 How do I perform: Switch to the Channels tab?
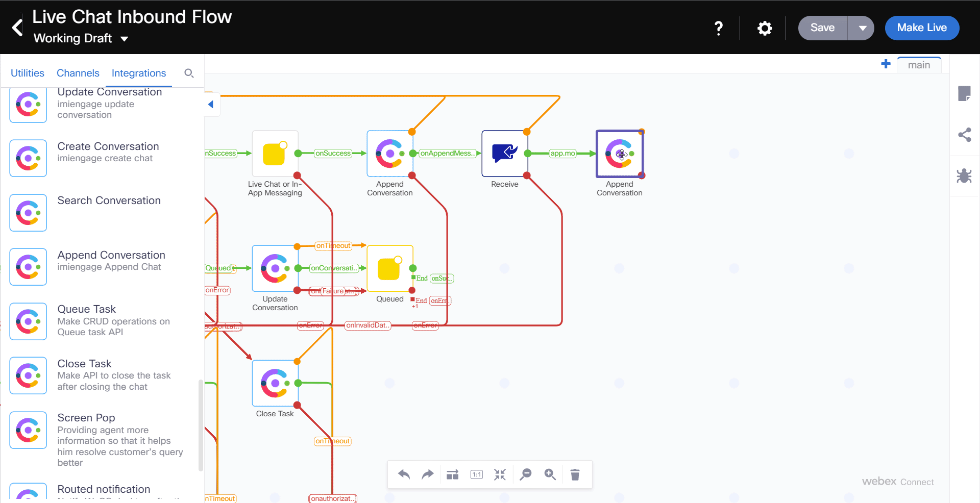click(x=78, y=73)
